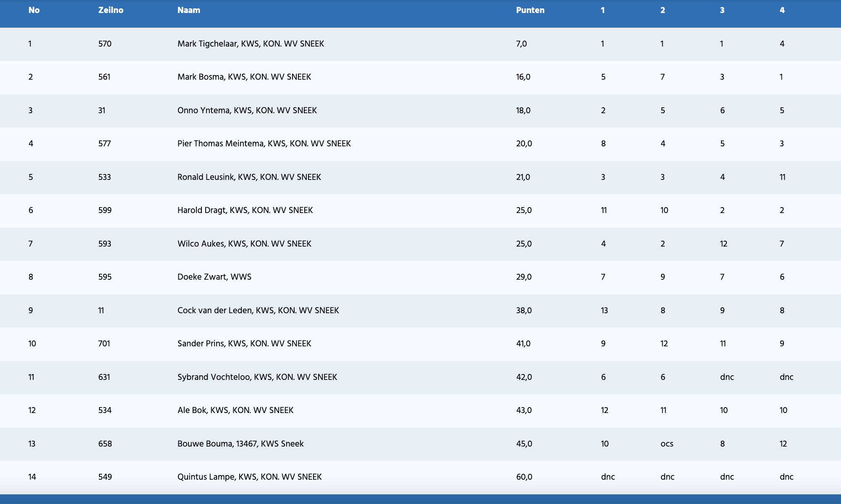Click race 4 column header
The width and height of the screenshot is (841, 504).
pos(782,10)
